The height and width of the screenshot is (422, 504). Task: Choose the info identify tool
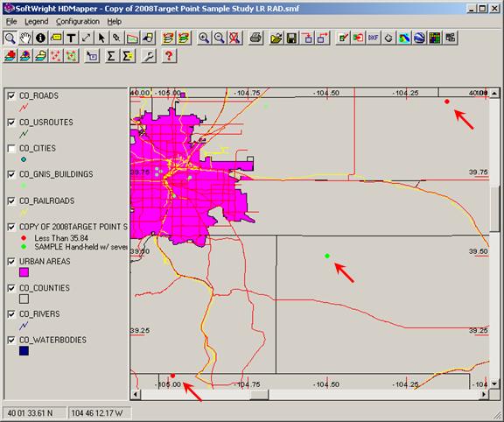pyautogui.click(x=40, y=38)
